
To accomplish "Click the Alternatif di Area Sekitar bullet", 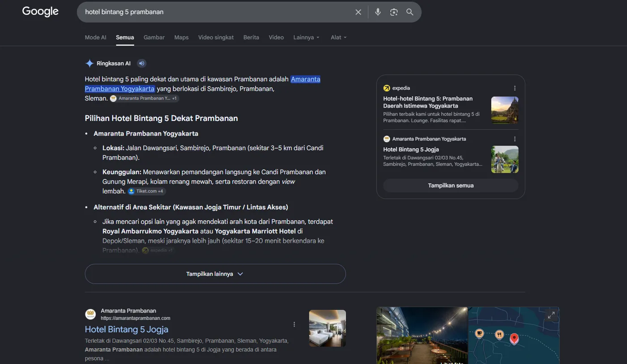I will (x=191, y=207).
